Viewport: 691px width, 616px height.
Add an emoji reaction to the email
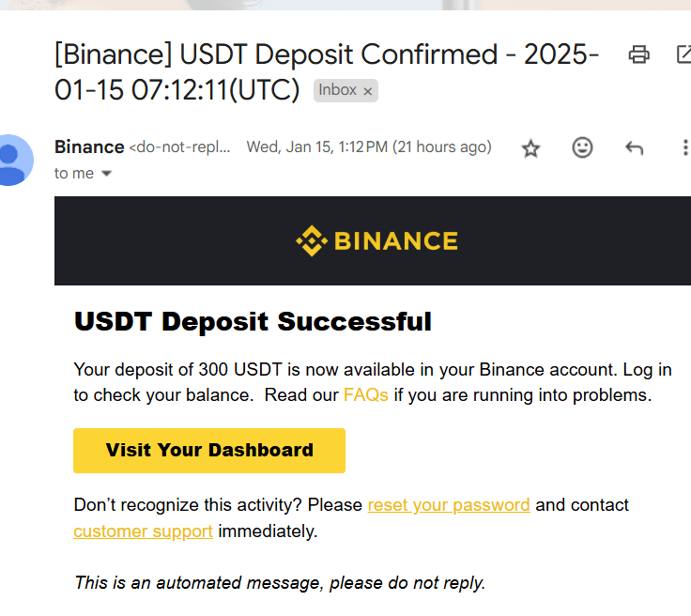[x=582, y=147]
